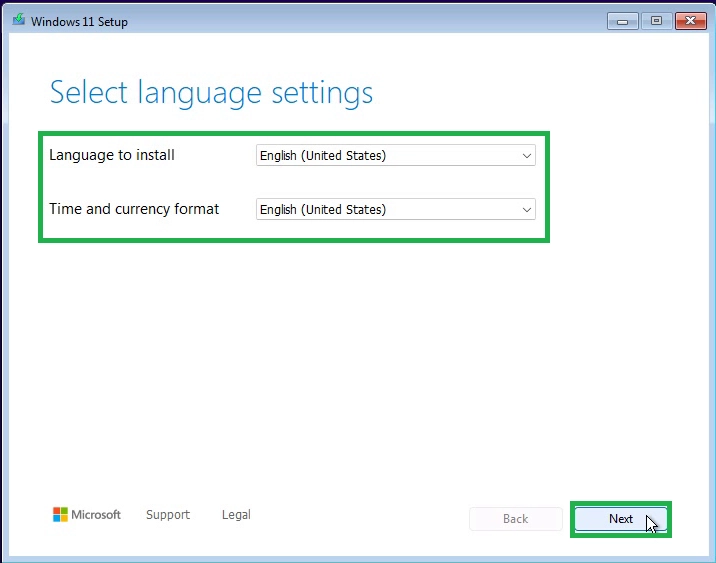The height and width of the screenshot is (563, 716).
Task: Open the Language to install dropdown
Action: (395, 155)
